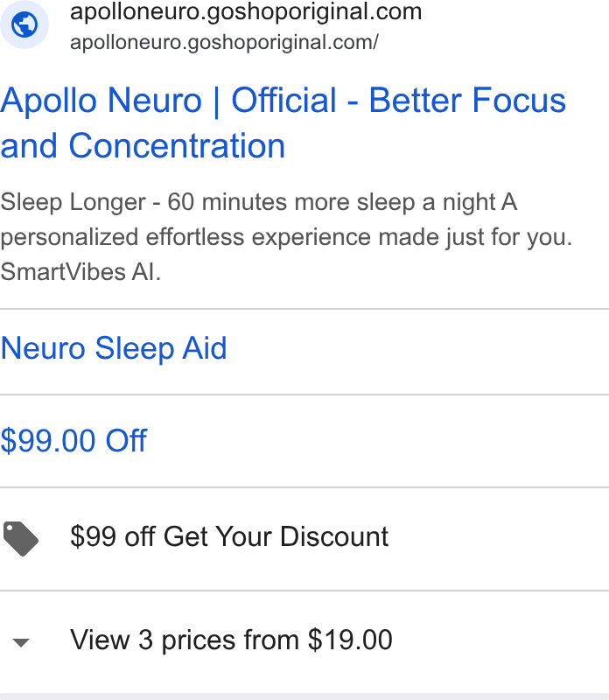Click the gray price tag icon
The image size is (609, 700).
tap(20, 538)
